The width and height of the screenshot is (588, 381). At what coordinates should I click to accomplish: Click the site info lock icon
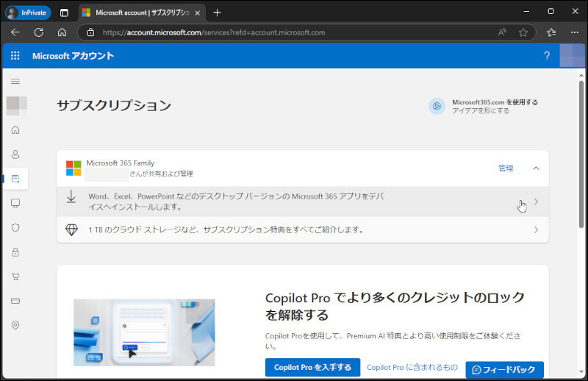[x=90, y=32]
